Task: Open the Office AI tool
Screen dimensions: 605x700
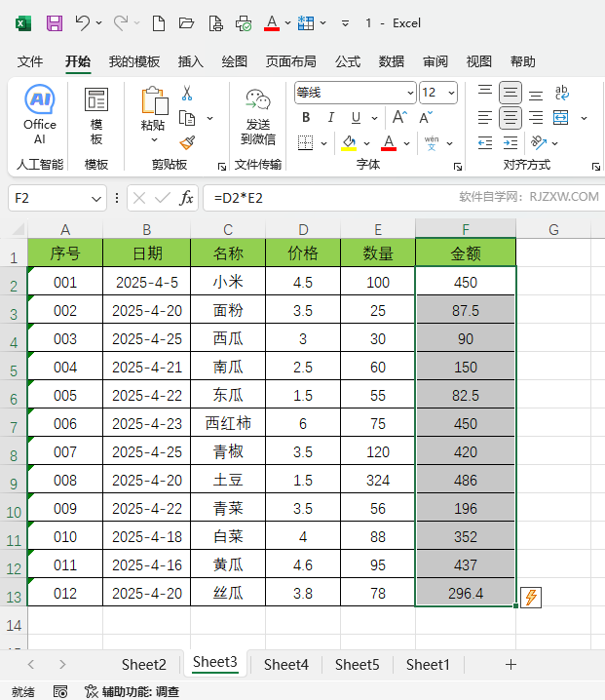Action: tap(40, 114)
